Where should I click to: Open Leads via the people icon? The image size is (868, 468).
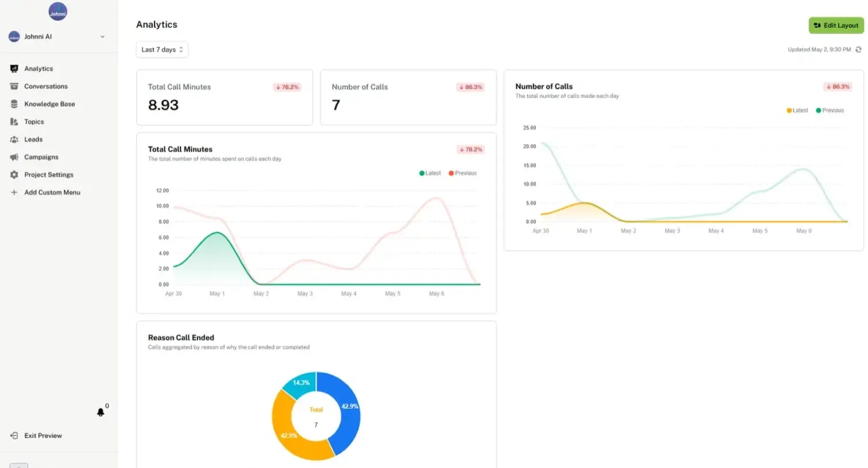[14, 139]
